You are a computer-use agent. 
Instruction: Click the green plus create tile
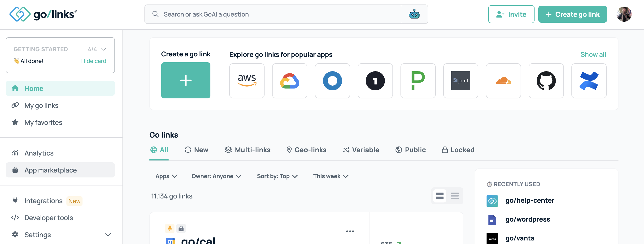coord(186,80)
